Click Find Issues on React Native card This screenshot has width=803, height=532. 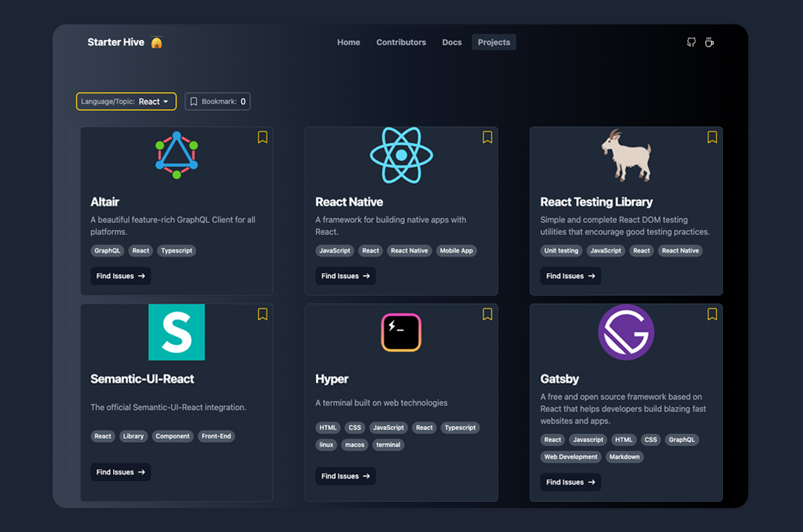pyautogui.click(x=345, y=276)
